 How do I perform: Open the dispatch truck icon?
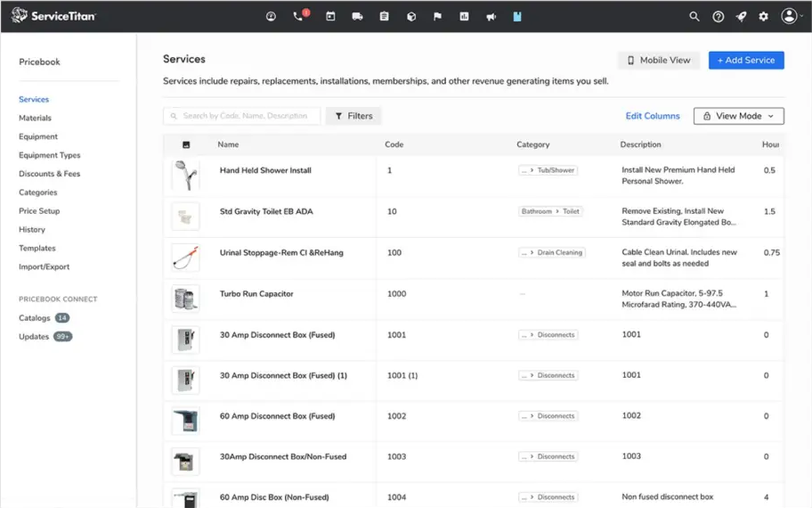pos(357,17)
